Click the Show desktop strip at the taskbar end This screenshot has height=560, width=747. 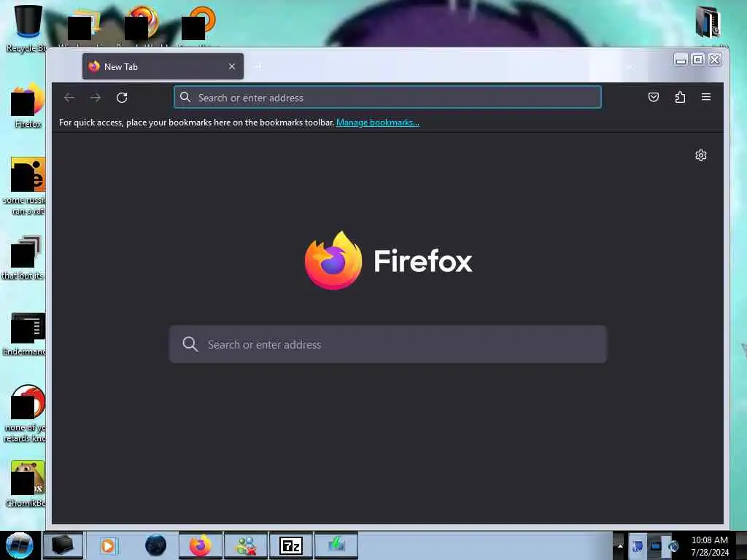point(741,545)
